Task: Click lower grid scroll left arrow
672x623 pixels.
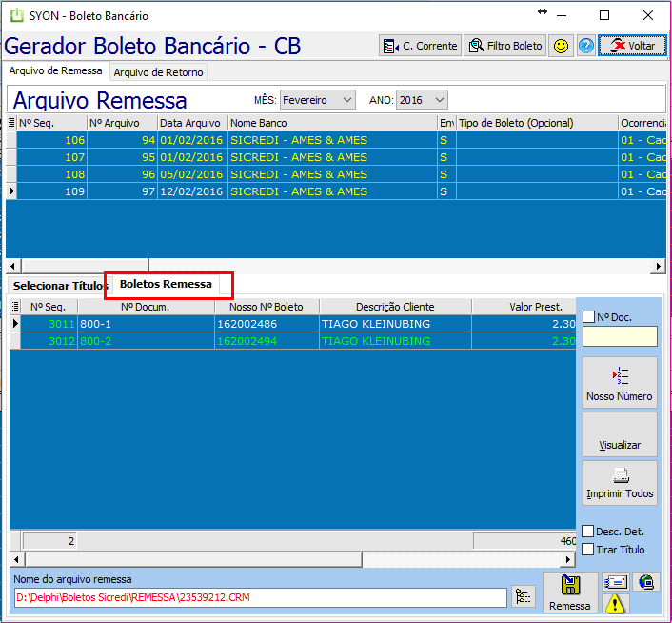Action: click(x=17, y=559)
